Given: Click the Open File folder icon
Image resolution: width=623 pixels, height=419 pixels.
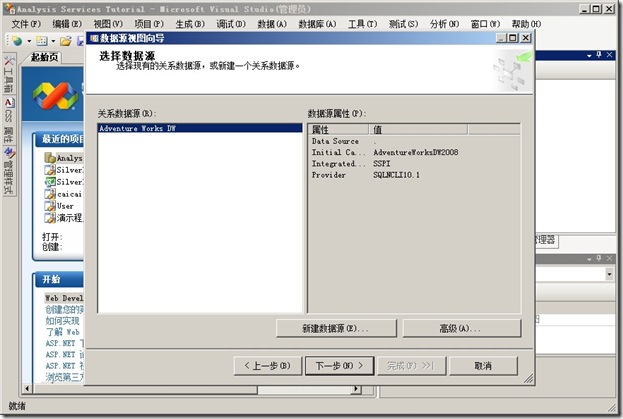Looking at the screenshot, I should tap(66, 41).
